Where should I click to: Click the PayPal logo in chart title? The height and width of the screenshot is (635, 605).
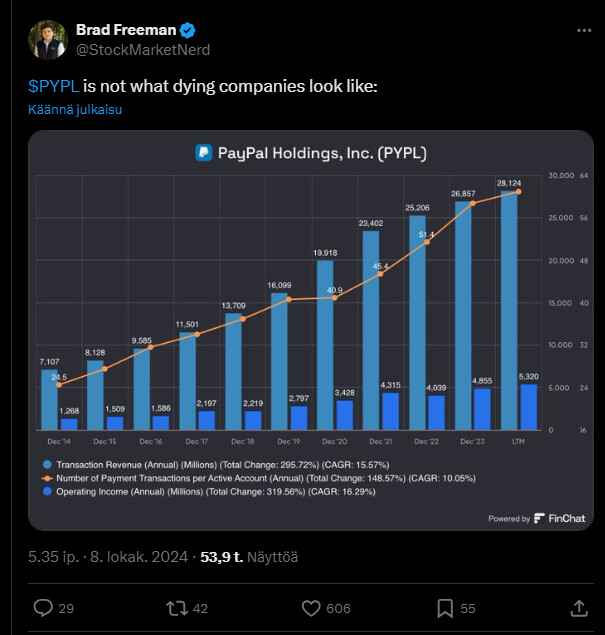(x=204, y=153)
